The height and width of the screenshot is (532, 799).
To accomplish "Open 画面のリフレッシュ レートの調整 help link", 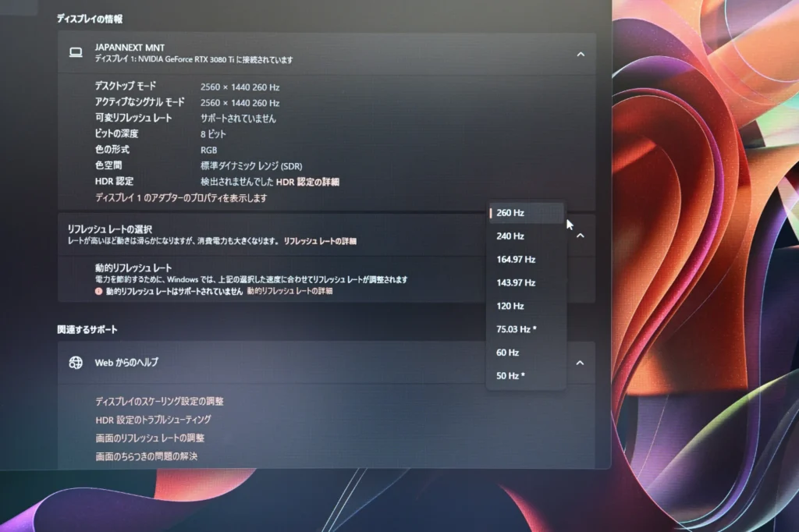I will click(150, 438).
